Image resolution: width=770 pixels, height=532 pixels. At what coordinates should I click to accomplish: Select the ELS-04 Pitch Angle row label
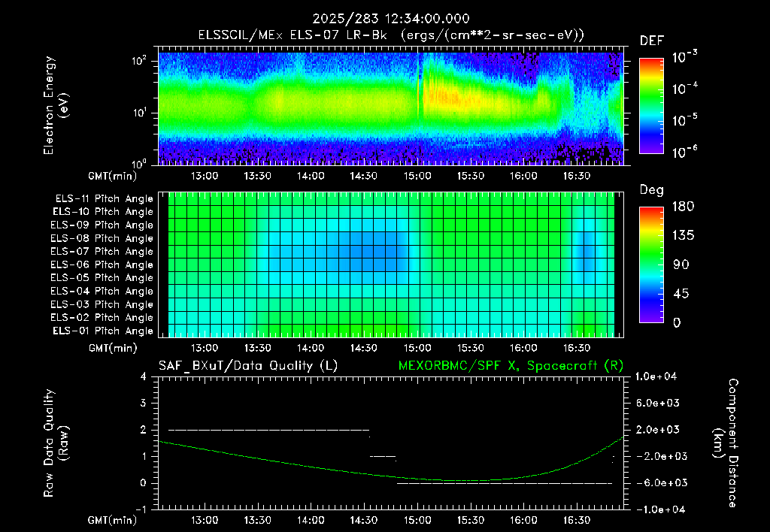[102, 291]
